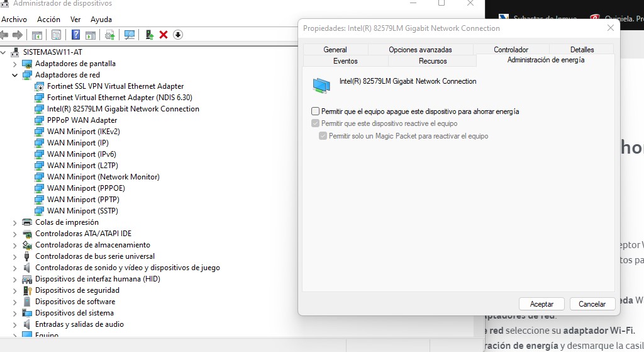Screen dimensions: 644x352
Task: Select PPPoP WAN Adapter
Action: pos(82,120)
